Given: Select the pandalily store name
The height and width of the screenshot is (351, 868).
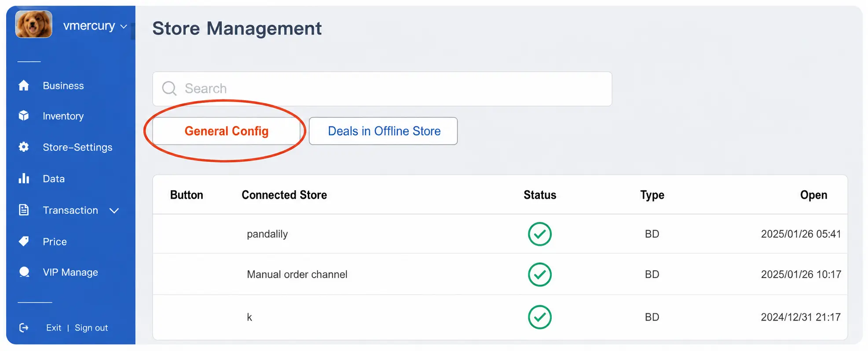Looking at the screenshot, I should click(267, 234).
